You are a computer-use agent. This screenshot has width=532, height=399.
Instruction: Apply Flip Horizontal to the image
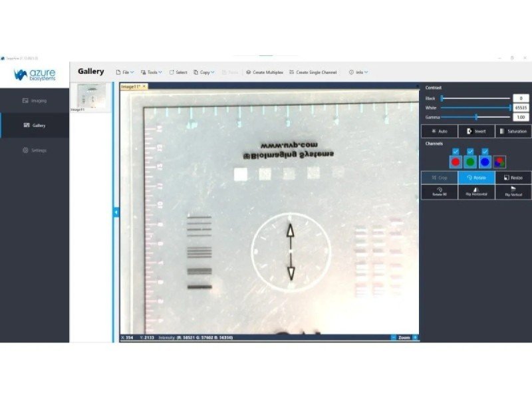click(x=476, y=192)
